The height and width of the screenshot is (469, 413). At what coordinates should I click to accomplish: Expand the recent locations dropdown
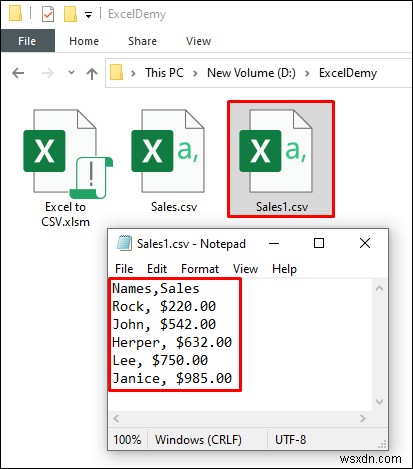click(71, 72)
